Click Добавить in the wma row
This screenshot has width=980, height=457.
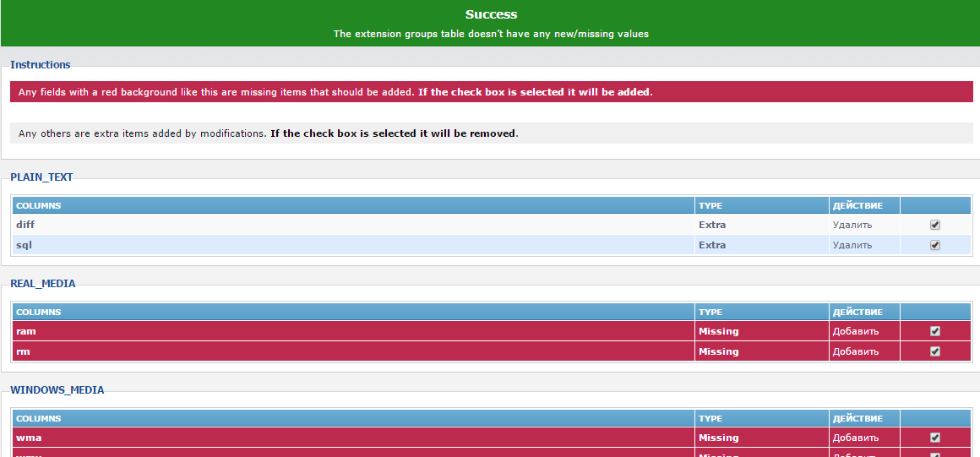[855, 438]
